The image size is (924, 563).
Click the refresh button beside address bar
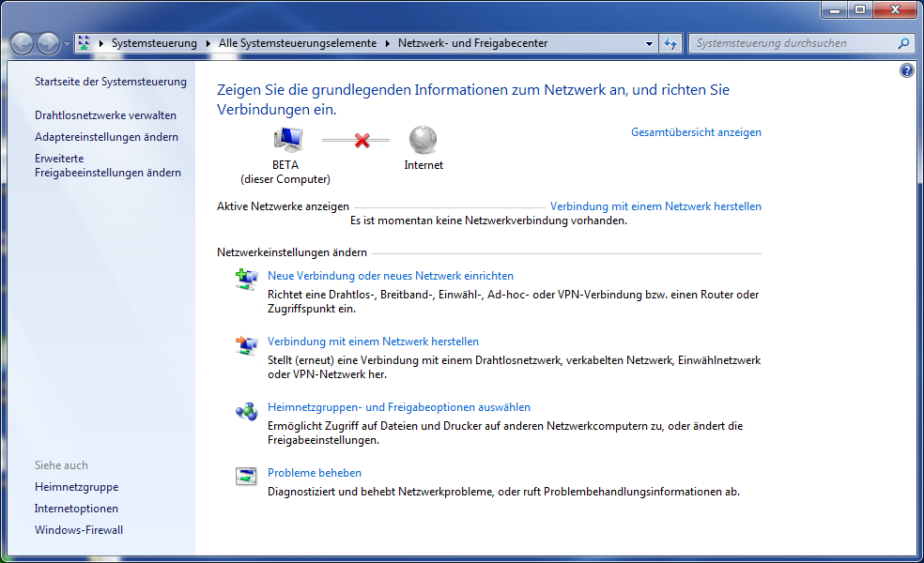coord(670,43)
